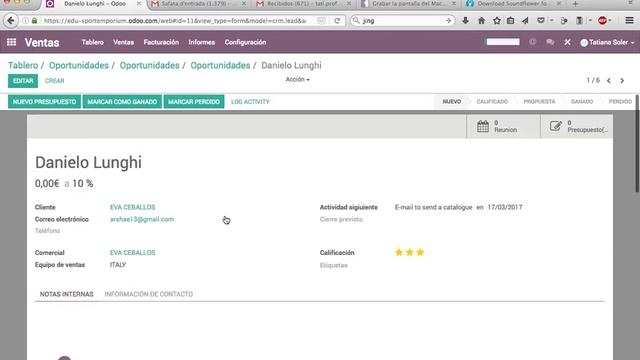This screenshot has width=640, height=360.
Task: Set stage to CALIFICADO
Action: click(x=492, y=102)
